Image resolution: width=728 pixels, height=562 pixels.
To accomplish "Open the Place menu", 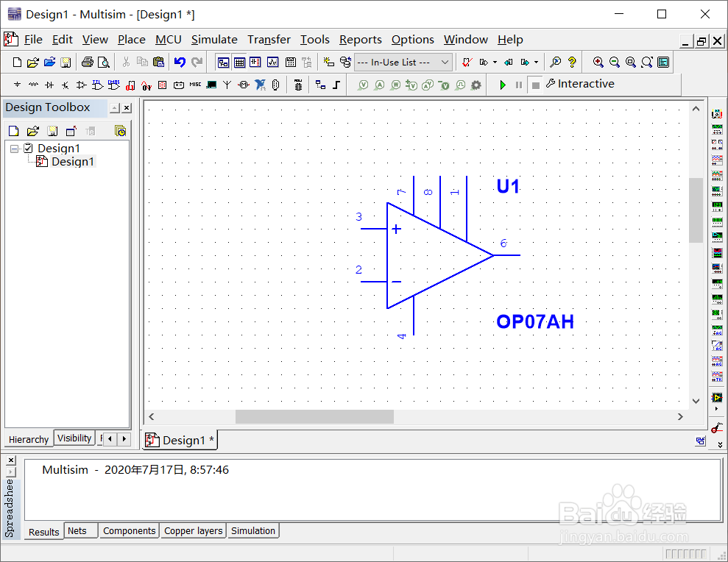I will (131, 40).
